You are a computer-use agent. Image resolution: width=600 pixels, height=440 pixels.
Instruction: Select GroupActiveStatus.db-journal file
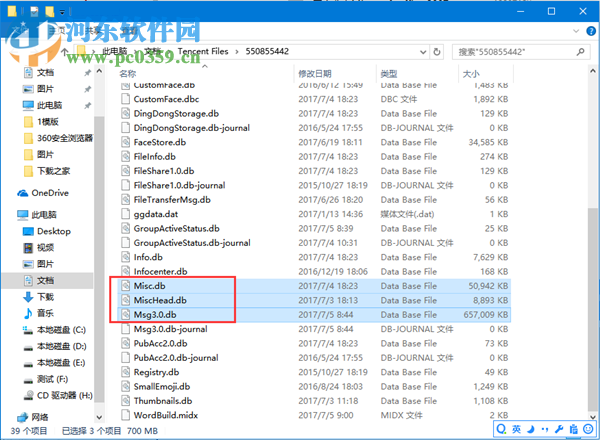click(192, 243)
